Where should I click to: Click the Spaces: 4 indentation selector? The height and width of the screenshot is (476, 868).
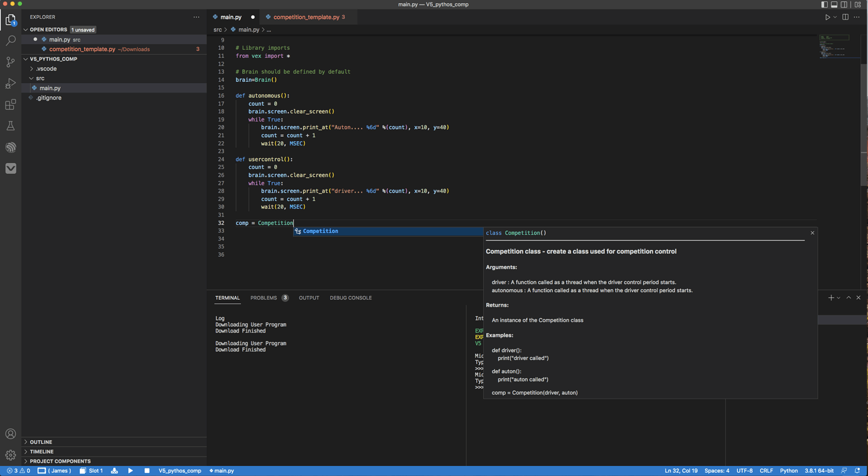[x=716, y=471]
